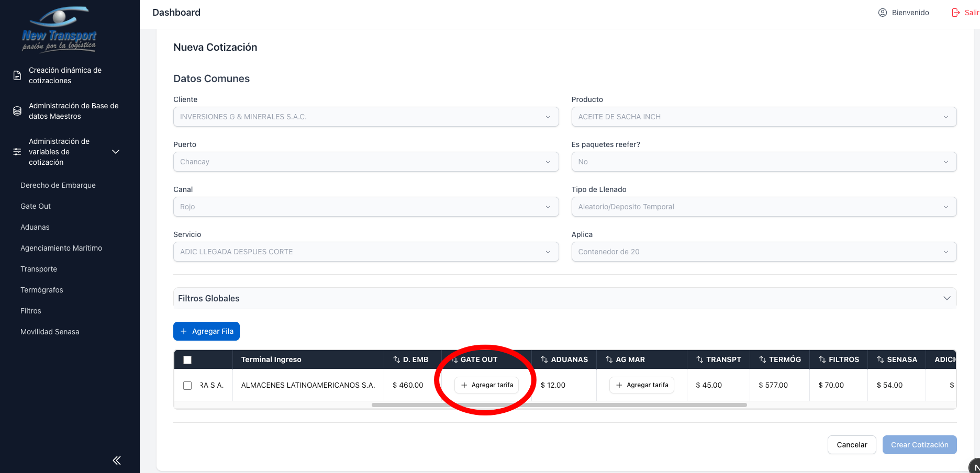Go to Termógrafos in sidebar
The image size is (980, 473).
coord(42,290)
